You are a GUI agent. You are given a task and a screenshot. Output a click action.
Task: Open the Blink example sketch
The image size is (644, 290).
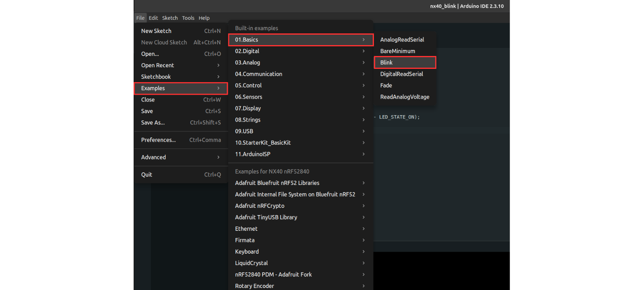pos(405,63)
